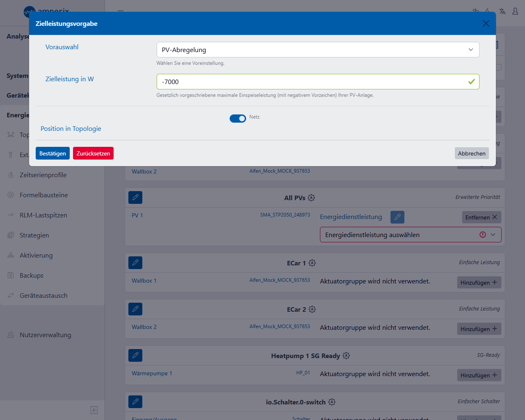The width and height of the screenshot is (525, 420).
Task: Click Abbrechen to cancel dialog
Action: coord(471,153)
